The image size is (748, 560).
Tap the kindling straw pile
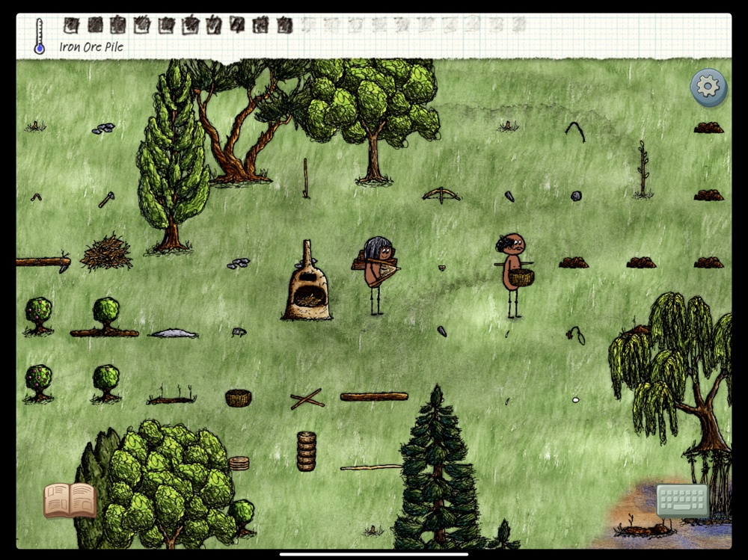tap(106, 252)
